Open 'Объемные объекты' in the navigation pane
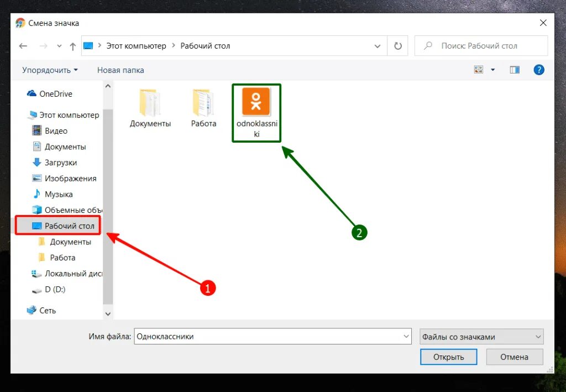The width and height of the screenshot is (566, 392). (67, 210)
